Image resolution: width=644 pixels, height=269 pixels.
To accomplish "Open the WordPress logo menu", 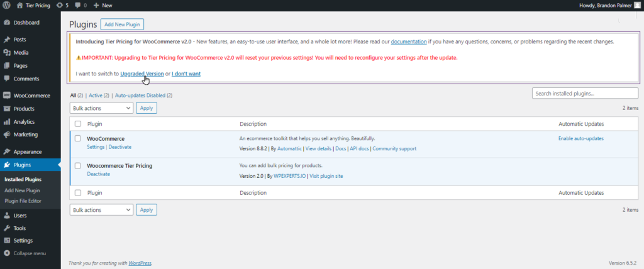I will pyautogui.click(x=6, y=5).
